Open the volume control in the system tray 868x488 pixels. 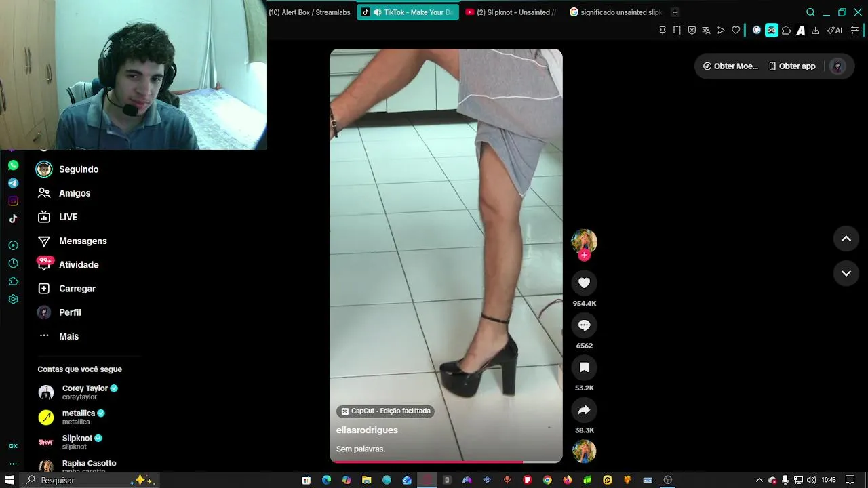coord(811,480)
